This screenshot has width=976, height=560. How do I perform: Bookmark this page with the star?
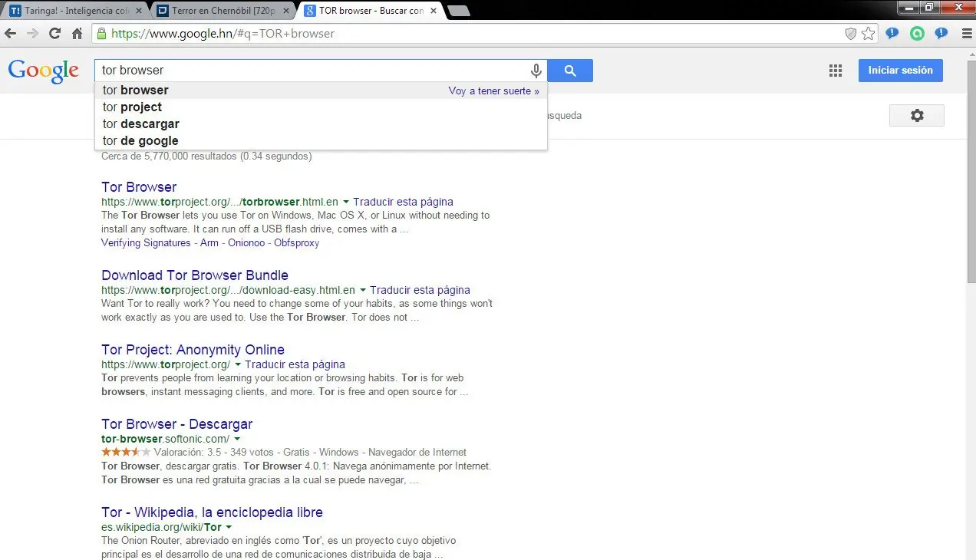[868, 34]
